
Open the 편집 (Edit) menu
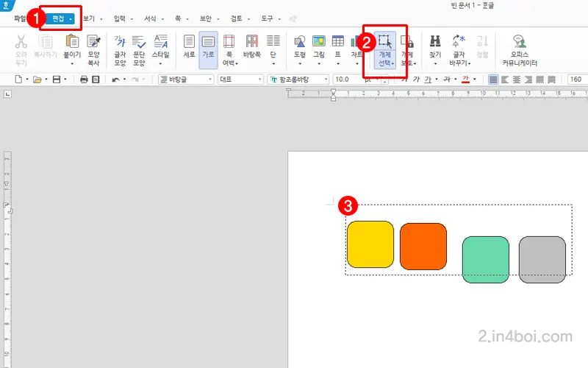coord(60,18)
